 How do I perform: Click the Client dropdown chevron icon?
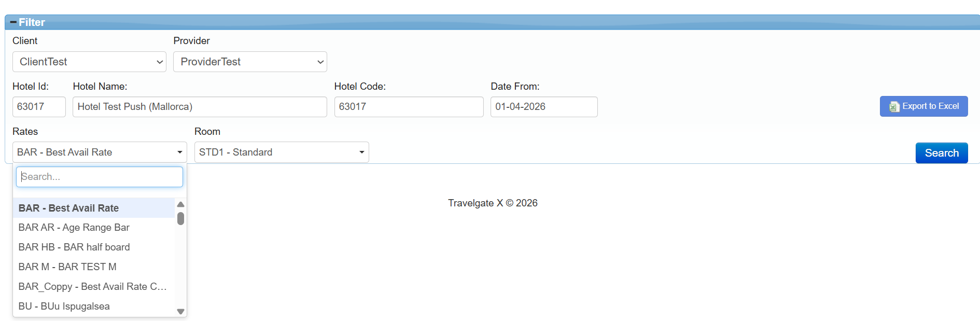coord(159,61)
